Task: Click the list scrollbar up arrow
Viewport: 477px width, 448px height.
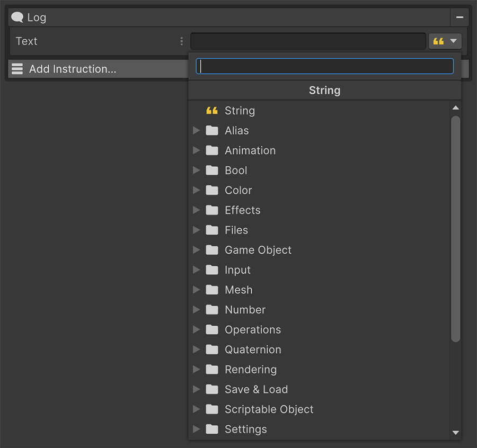Action: point(455,108)
